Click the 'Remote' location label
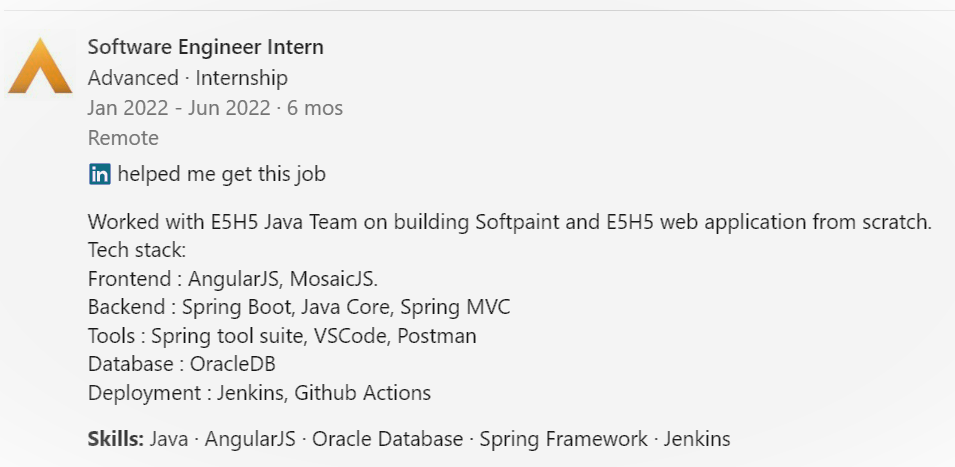The width and height of the screenshot is (955, 467). [123, 138]
